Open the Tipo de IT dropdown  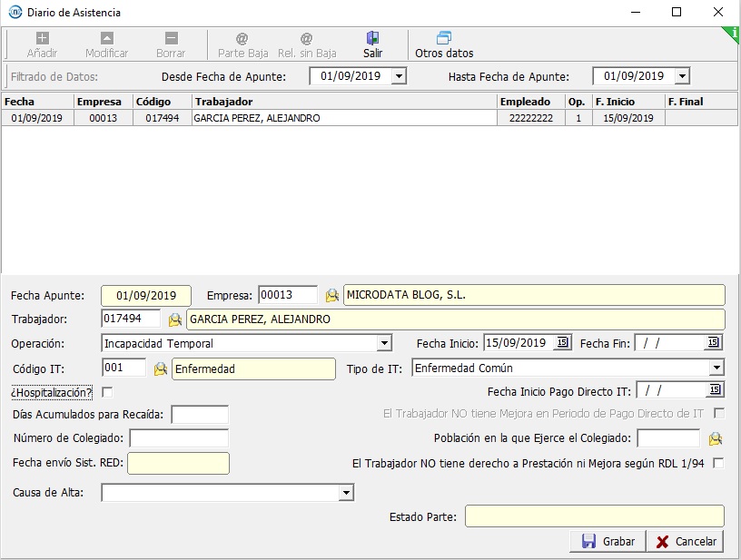pyautogui.click(x=716, y=368)
